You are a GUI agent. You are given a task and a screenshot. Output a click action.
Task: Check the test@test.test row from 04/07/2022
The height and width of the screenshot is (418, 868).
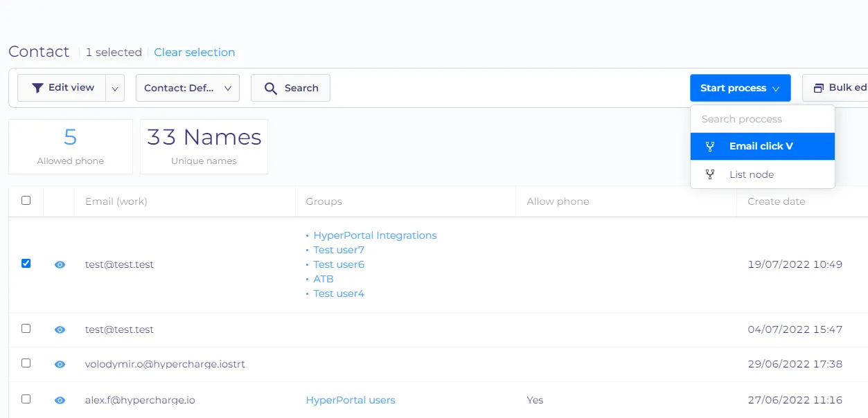coord(26,329)
